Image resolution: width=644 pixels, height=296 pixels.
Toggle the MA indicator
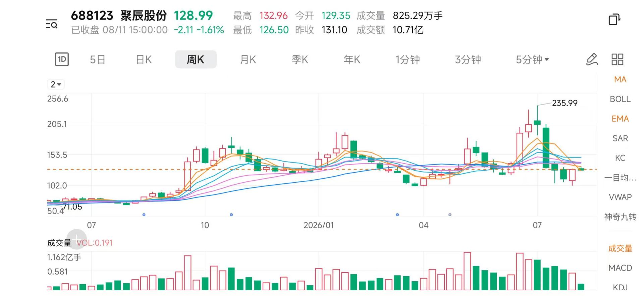(x=620, y=79)
